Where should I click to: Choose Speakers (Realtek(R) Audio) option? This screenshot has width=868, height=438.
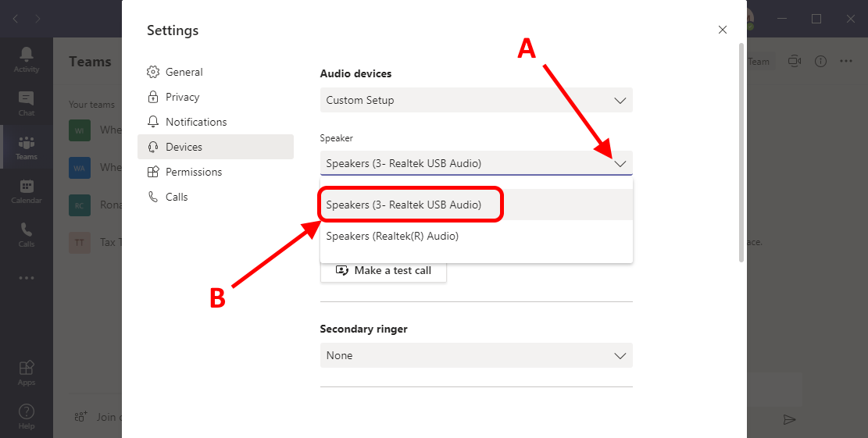pyautogui.click(x=476, y=236)
